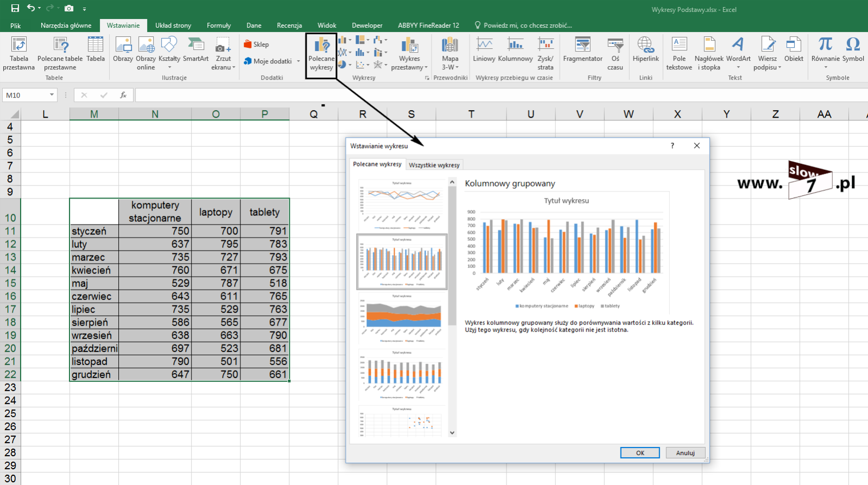Open the Plik menu

16,25
